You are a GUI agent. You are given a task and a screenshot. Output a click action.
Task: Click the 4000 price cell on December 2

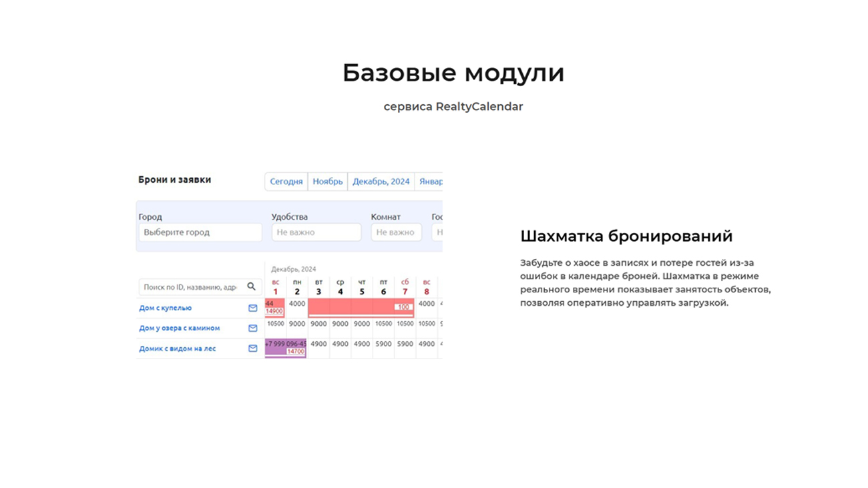click(297, 304)
